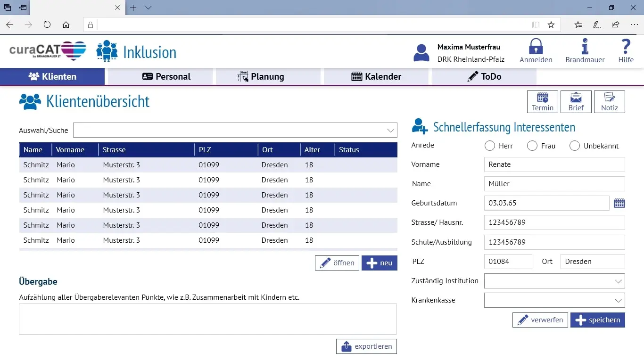The height and width of the screenshot is (361, 644).
Task: Click exportieren button
Action: tap(366, 346)
